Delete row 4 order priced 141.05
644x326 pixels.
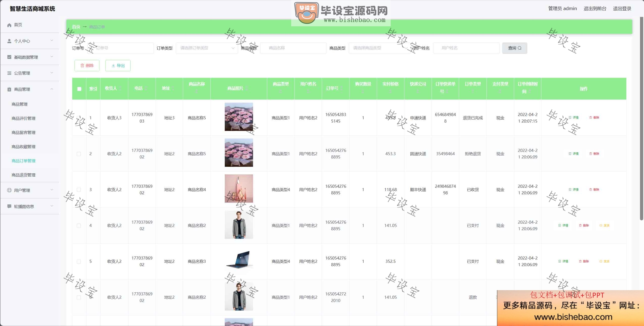tap(584, 225)
